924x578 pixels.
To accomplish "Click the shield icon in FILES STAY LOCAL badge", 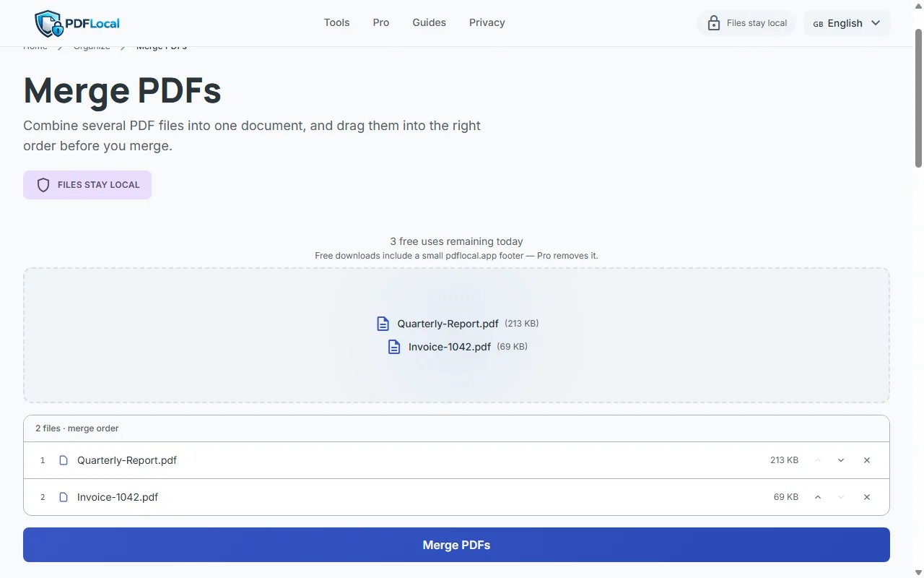I will (x=43, y=185).
